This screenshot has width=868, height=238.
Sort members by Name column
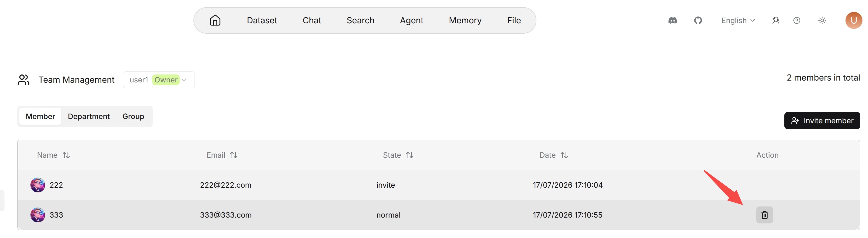pyautogui.click(x=66, y=155)
